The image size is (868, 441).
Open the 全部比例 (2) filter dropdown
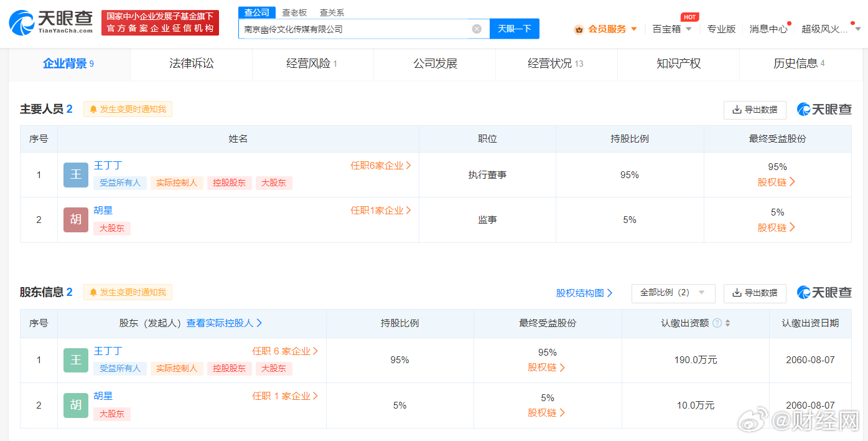tap(673, 293)
